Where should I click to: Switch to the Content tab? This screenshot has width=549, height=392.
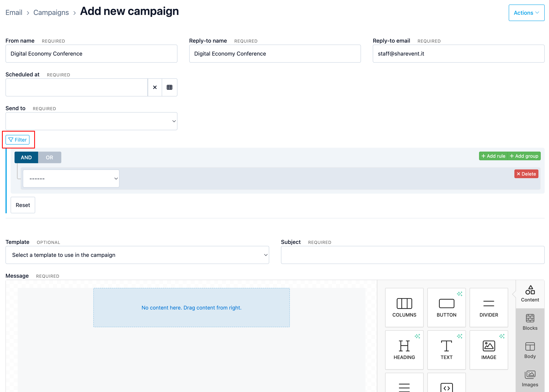[530, 294]
